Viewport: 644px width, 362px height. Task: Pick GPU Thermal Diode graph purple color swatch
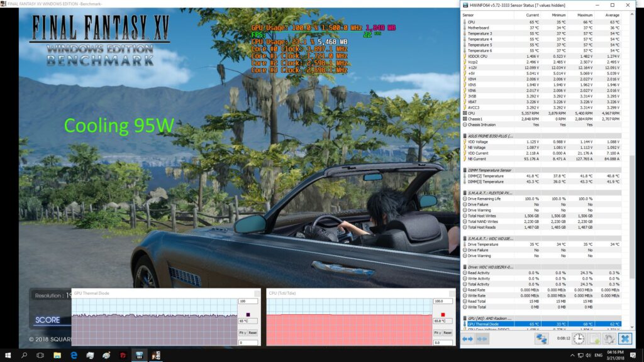[x=248, y=314]
